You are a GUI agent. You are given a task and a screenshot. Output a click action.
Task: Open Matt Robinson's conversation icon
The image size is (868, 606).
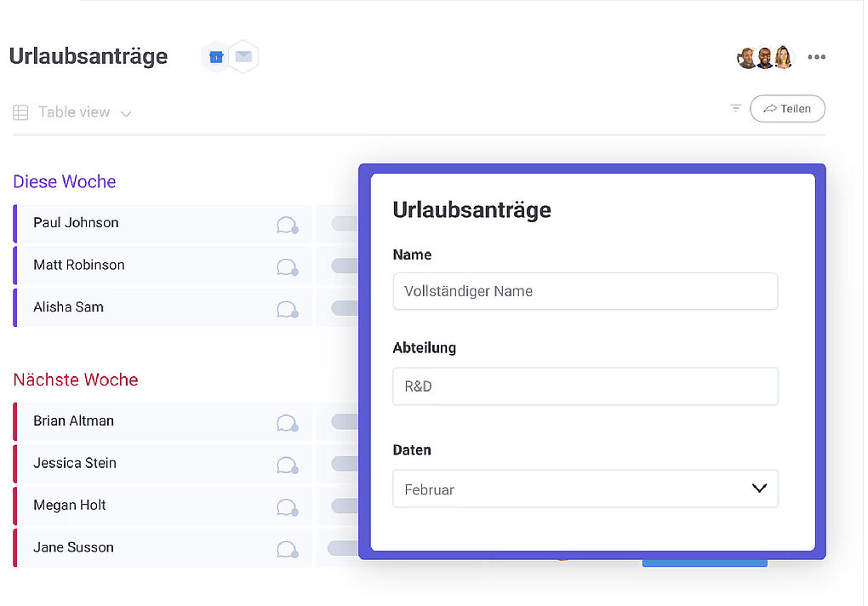(287, 266)
